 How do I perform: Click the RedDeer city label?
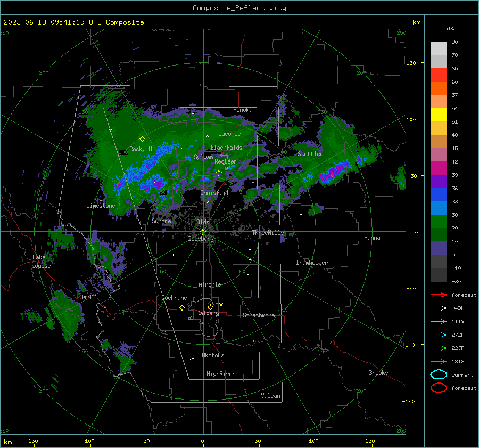(x=226, y=161)
